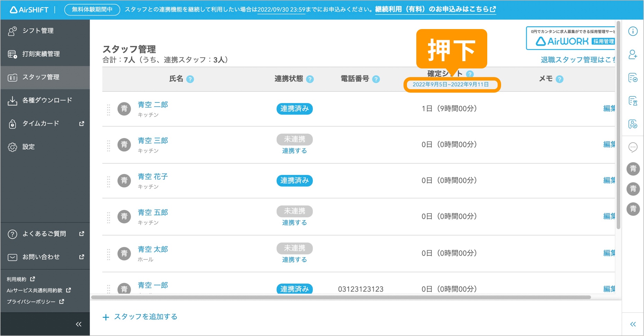Click help icon next to 連携状態 header
Image resolution: width=644 pixels, height=336 pixels.
click(310, 79)
